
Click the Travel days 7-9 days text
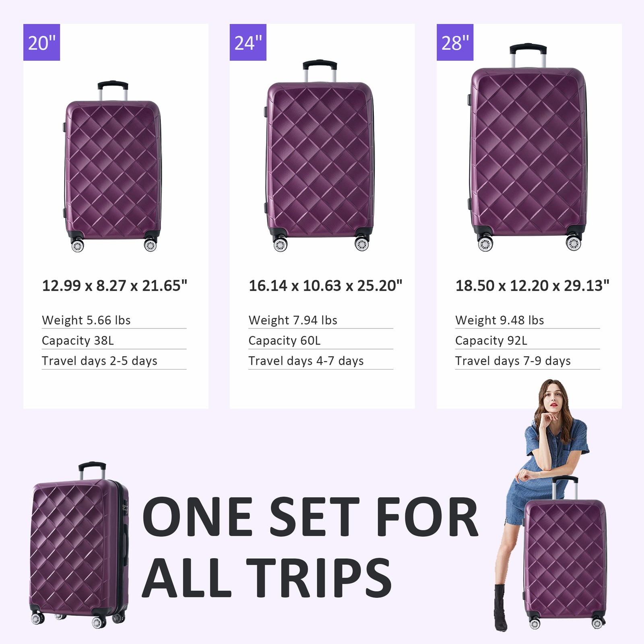tap(513, 361)
